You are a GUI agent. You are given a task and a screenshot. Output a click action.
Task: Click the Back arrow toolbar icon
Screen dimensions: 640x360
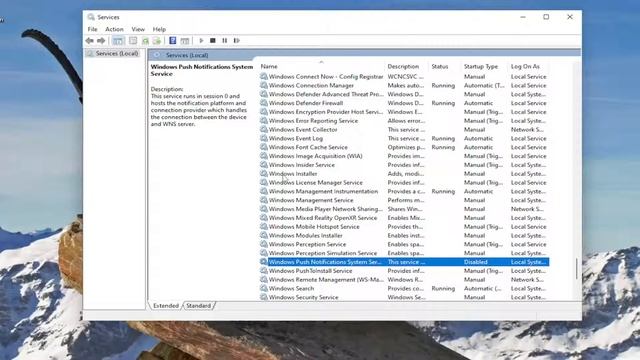click(89, 40)
